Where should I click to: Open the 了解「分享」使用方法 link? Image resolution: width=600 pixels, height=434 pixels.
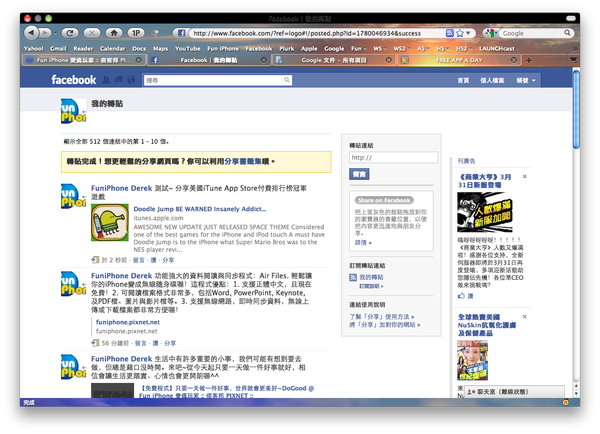(382, 317)
